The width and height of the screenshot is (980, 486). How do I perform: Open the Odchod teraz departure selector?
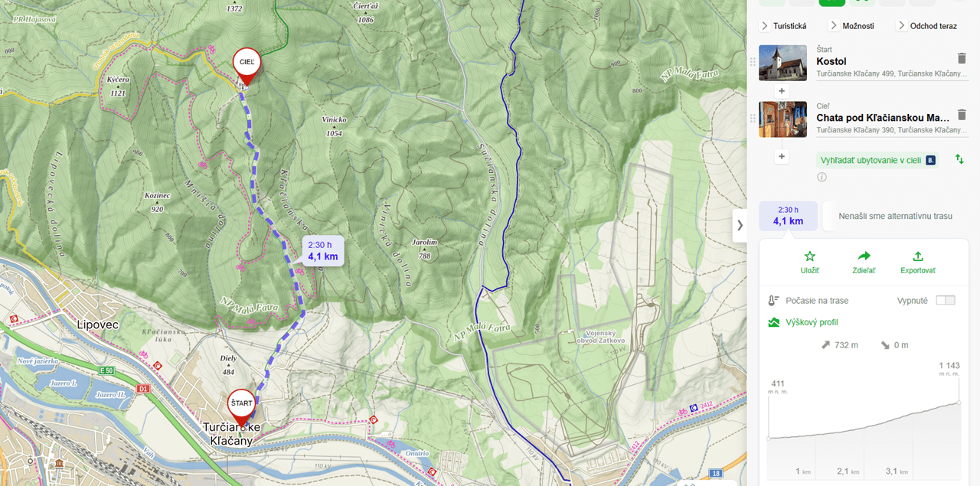[x=926, y=26]
